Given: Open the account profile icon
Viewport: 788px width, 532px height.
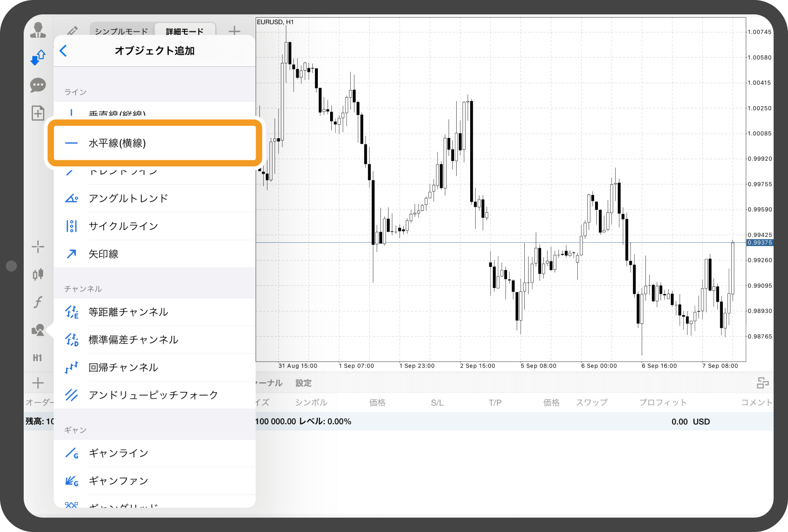Looking at the screenshot, I should (38, 30).
